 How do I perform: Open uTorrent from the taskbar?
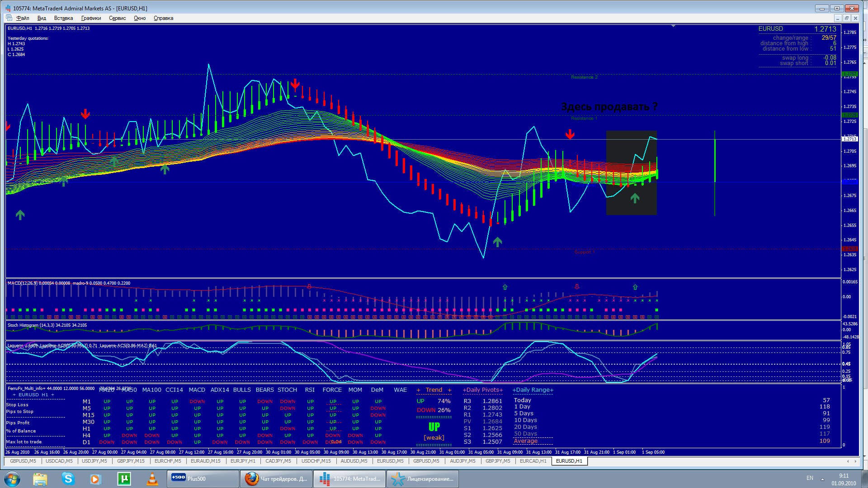pyautogui.click(x=124, y=479)
